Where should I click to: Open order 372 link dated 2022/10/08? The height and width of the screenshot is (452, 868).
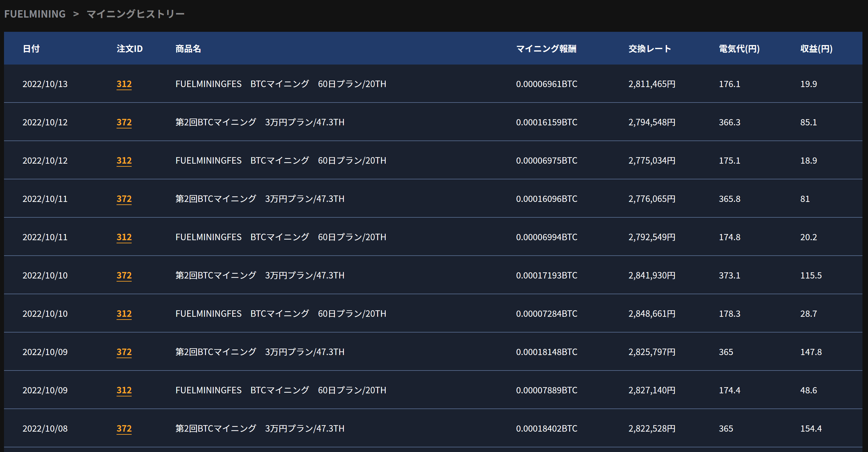click(x=124, y=429)
